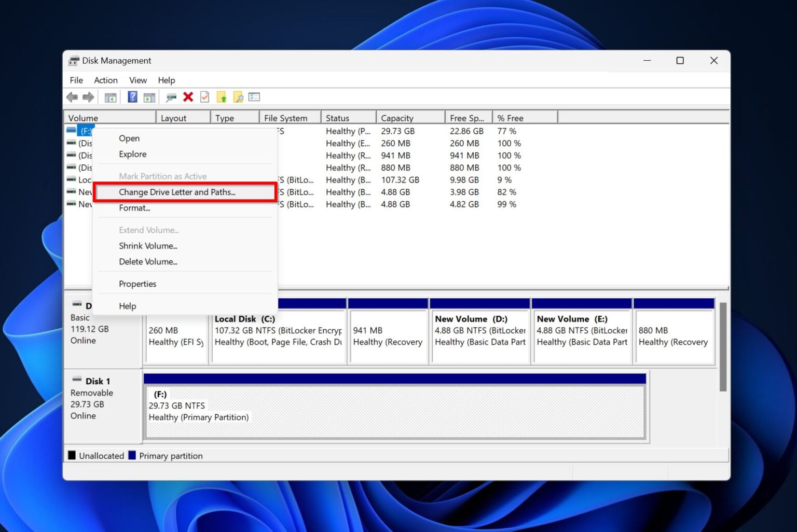The height and width of the screenshot is (532, 797).
Task: Click the folder with magnifier toolbar icon
Action: [x=239, y=97]
